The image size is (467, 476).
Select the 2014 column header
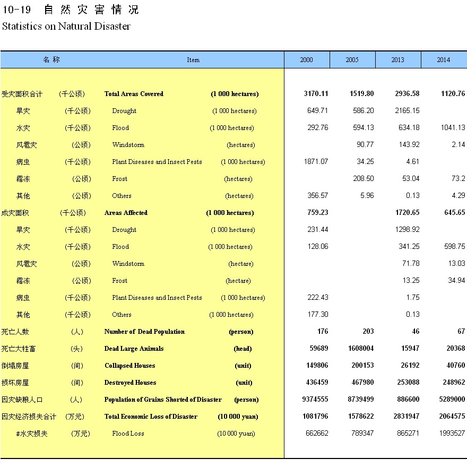(443, 60)
